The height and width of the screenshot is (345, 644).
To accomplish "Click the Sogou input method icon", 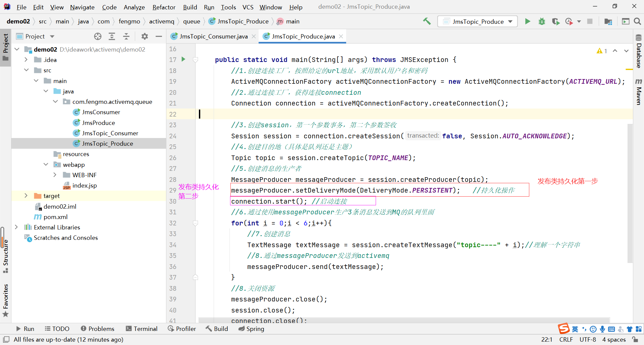I will 564,329.
